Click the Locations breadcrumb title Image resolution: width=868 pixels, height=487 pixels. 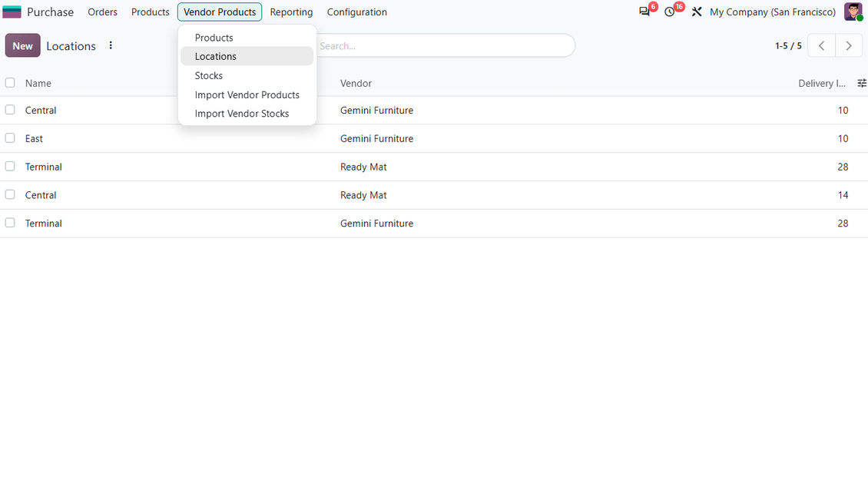71,45
